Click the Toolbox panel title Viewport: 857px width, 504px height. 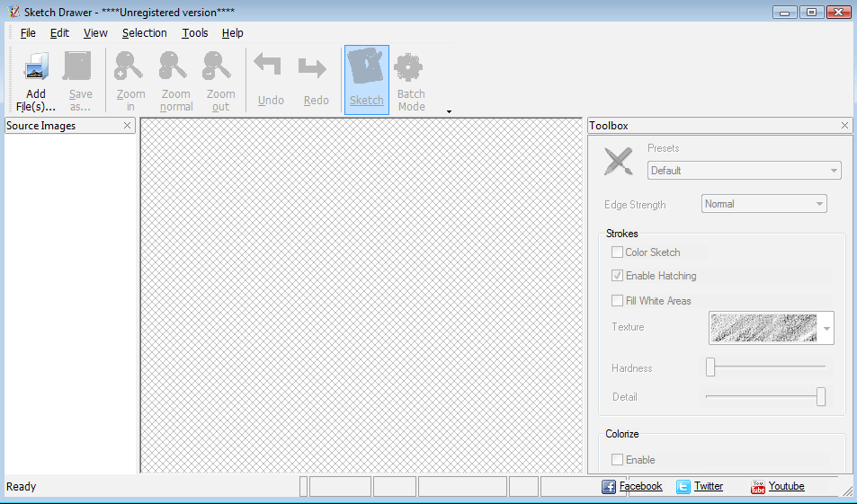[x=609, y=126]
